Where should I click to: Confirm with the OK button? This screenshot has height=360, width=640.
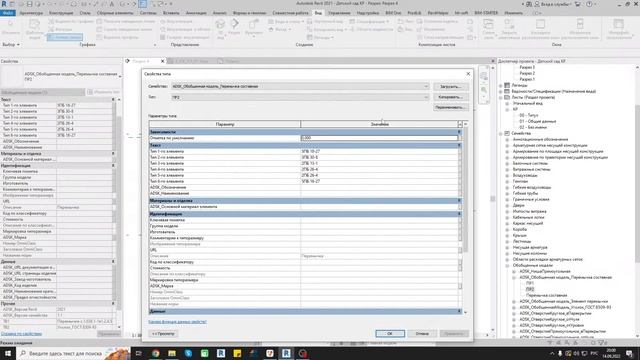[x=390, y=333]
